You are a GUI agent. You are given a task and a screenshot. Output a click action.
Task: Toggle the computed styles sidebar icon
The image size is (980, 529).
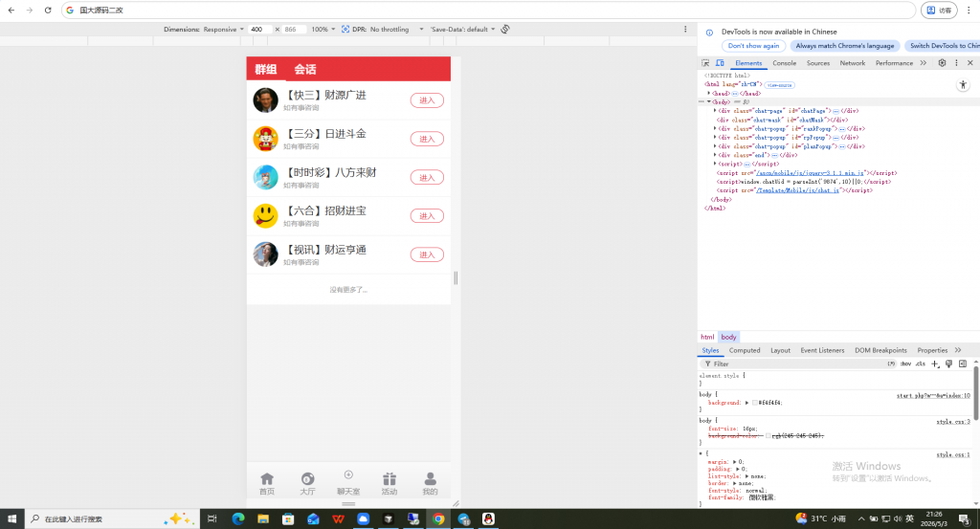[963, 364]
